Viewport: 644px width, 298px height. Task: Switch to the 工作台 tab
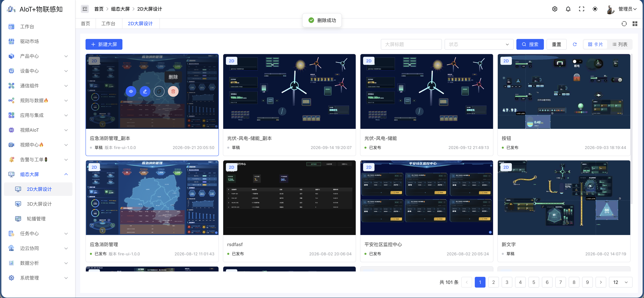108,24
